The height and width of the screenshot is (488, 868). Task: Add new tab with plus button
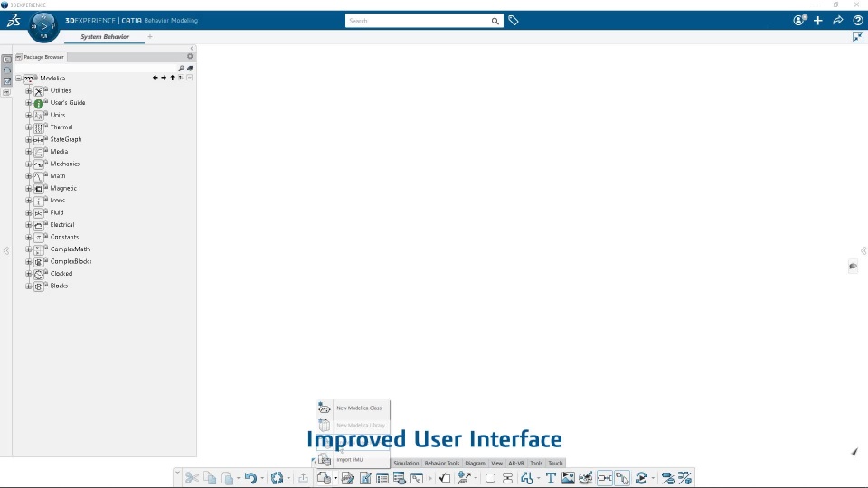(150, 36)
